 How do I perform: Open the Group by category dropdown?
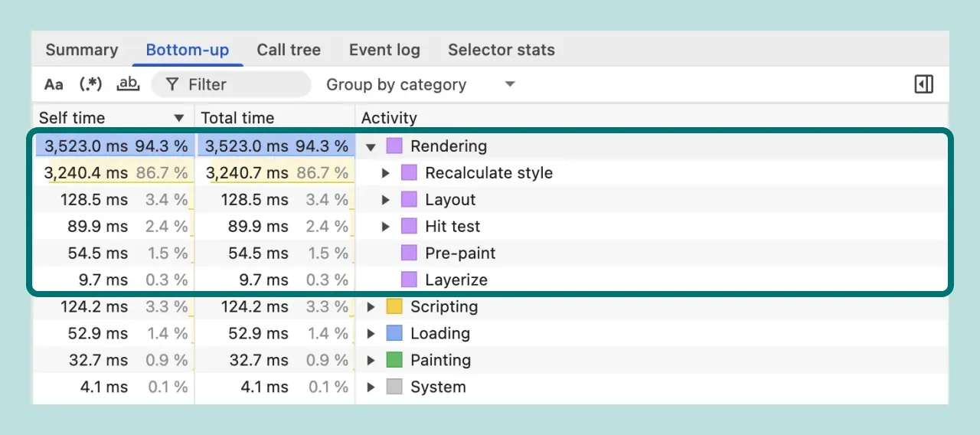421,84
